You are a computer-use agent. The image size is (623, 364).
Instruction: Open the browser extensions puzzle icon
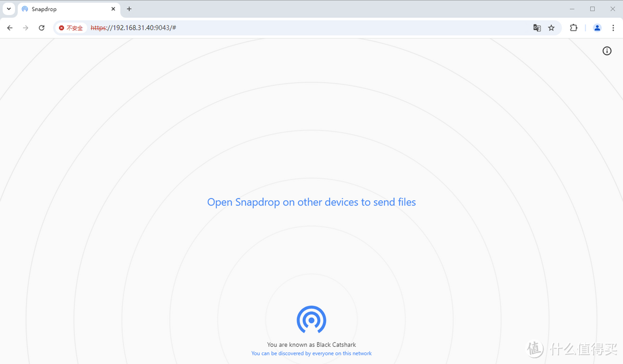pyautogui.click(x=573, y=28)
